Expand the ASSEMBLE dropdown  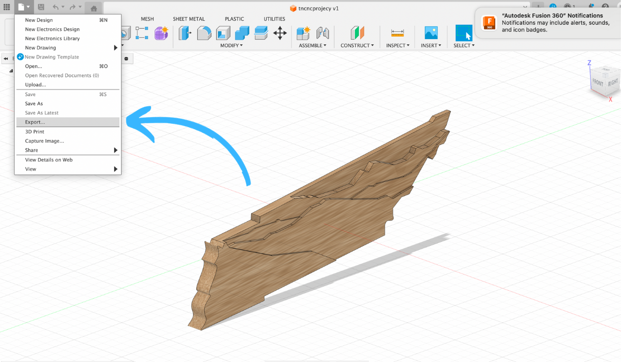312,45
